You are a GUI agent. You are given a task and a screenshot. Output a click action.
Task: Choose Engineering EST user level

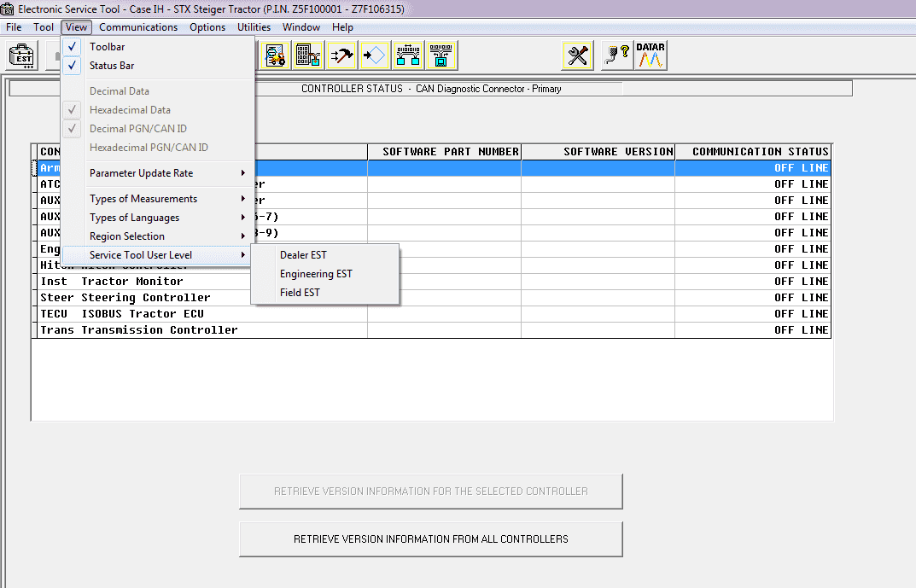(x=324, y=274)
